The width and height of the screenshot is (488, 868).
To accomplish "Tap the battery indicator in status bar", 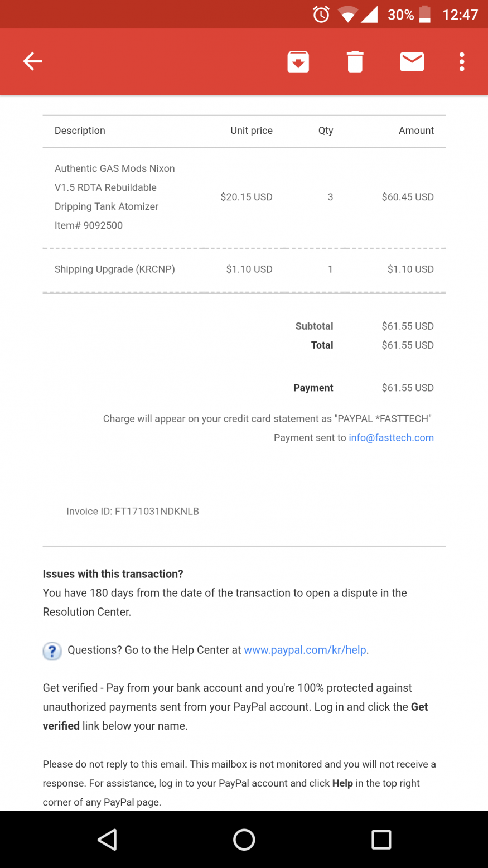I will coord(424,15).
